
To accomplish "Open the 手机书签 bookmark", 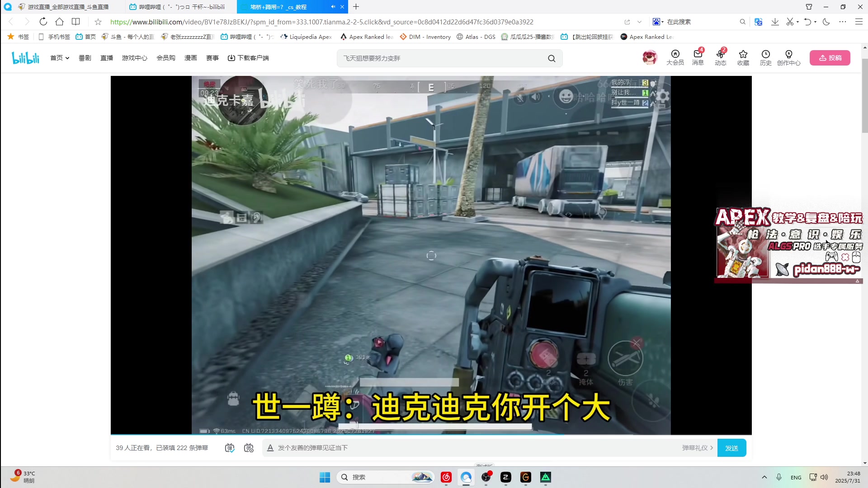I will 54,37.
